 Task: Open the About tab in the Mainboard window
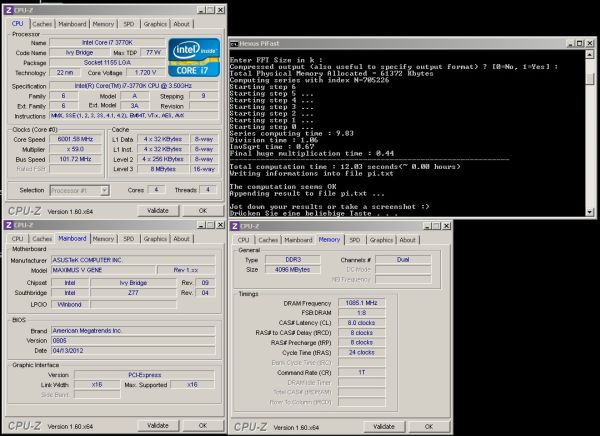pyautogui.click(x=181, y=238)
